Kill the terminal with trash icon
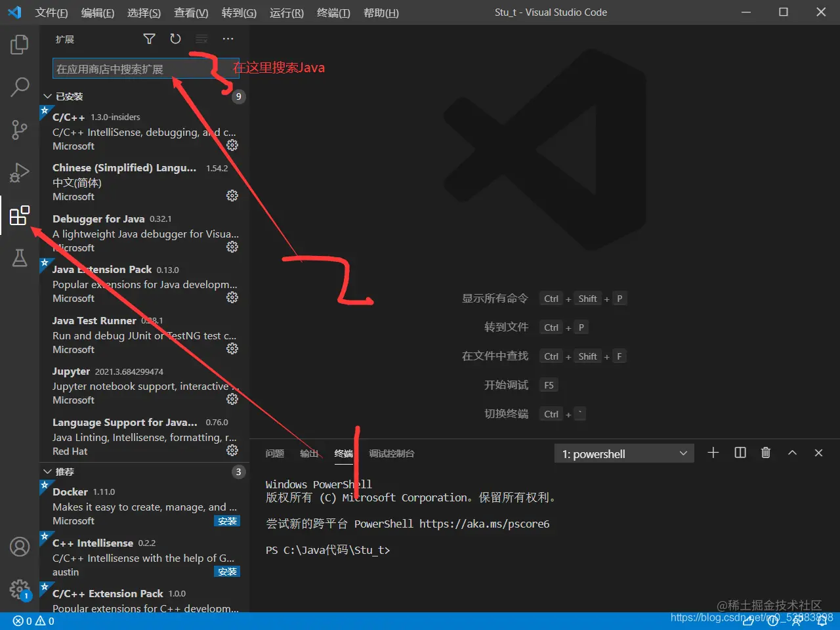 (x=766, y=453)
